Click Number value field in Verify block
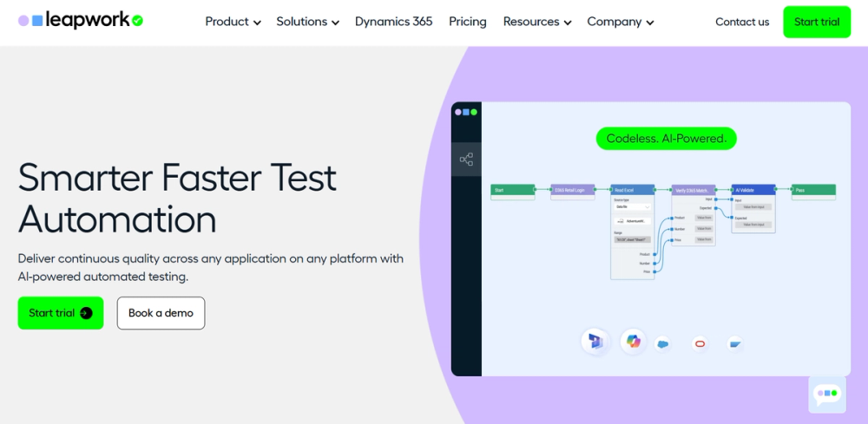868x424 pixels. point(704,228)
